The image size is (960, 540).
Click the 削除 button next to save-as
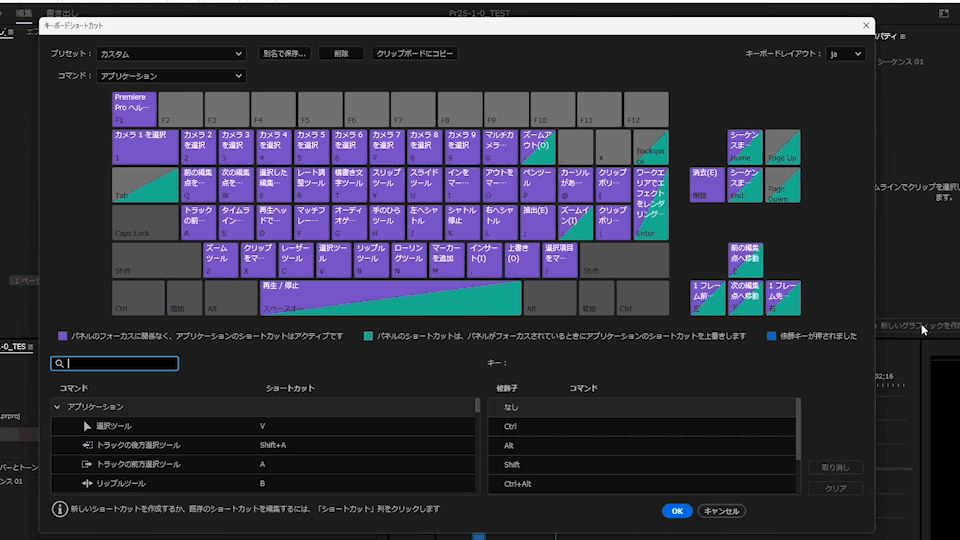pyautogui.click(x=341, y=54)
